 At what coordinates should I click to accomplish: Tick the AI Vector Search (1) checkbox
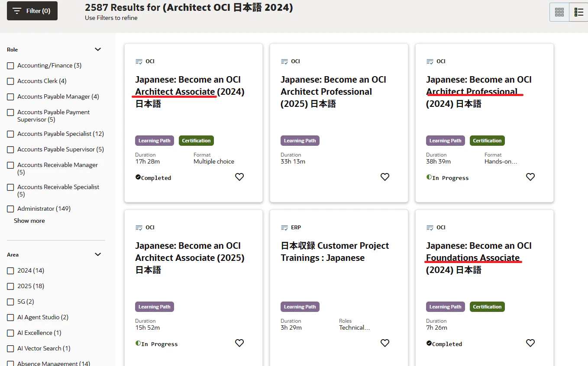(x=10, y=349)
